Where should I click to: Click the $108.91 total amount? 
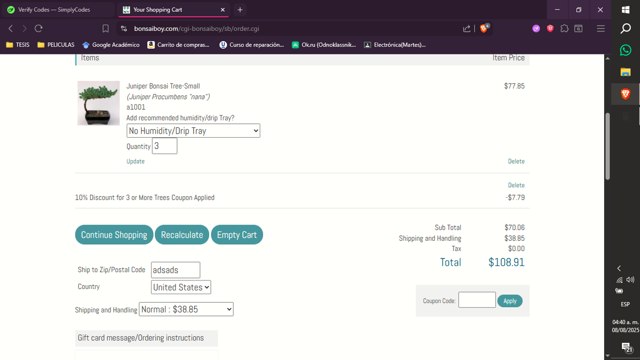[x=506, y=262]
